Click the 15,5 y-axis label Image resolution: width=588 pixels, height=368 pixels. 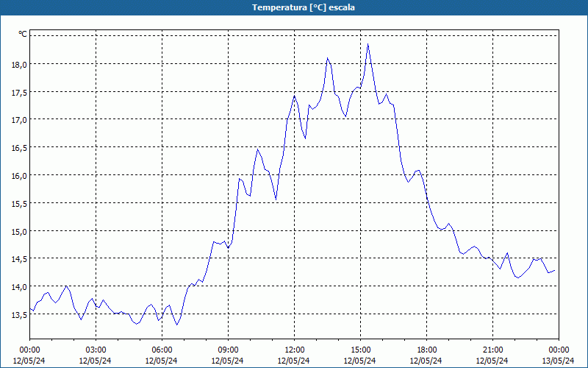(19, 203)
